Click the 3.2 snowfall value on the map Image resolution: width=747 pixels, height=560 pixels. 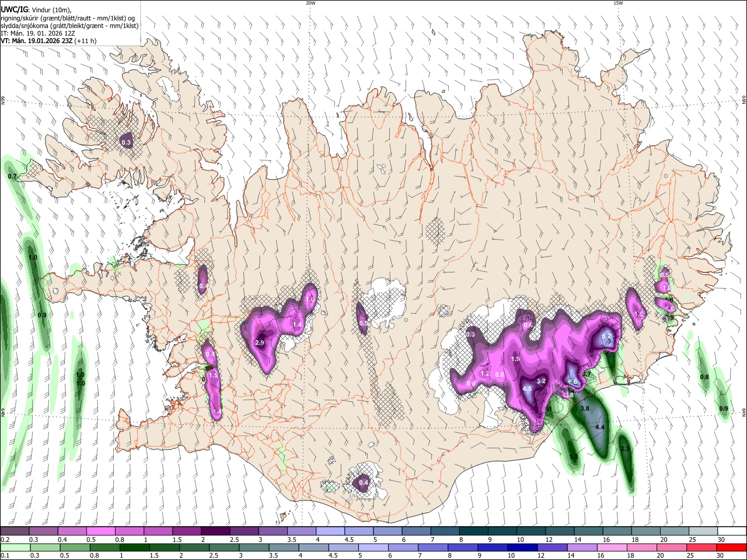pos(541,381)
